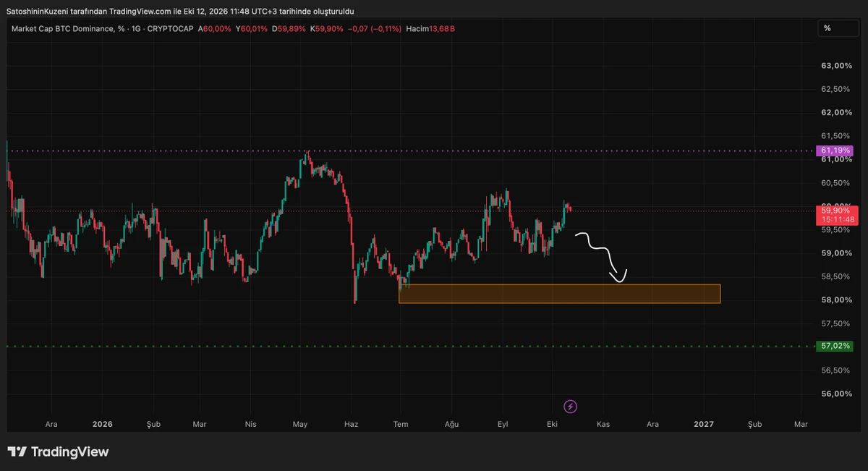Click the Eki month label on time axis
The width and height of the screenshot is (868, 471).
(x=553, y=424)
